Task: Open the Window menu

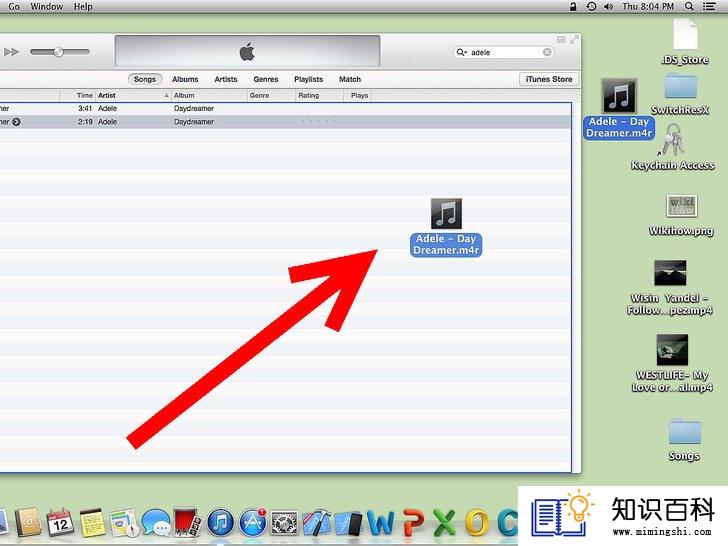Action: [46, 6]
